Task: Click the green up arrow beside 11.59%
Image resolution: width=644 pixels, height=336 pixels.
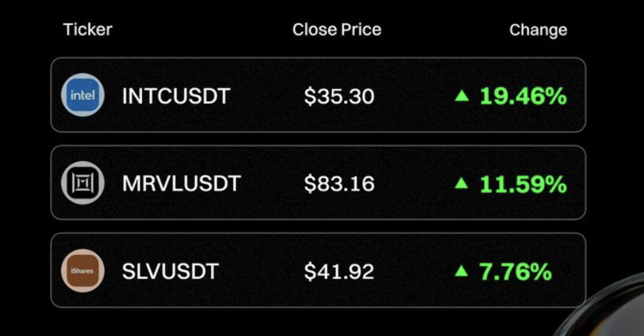Action: [461, 183]
